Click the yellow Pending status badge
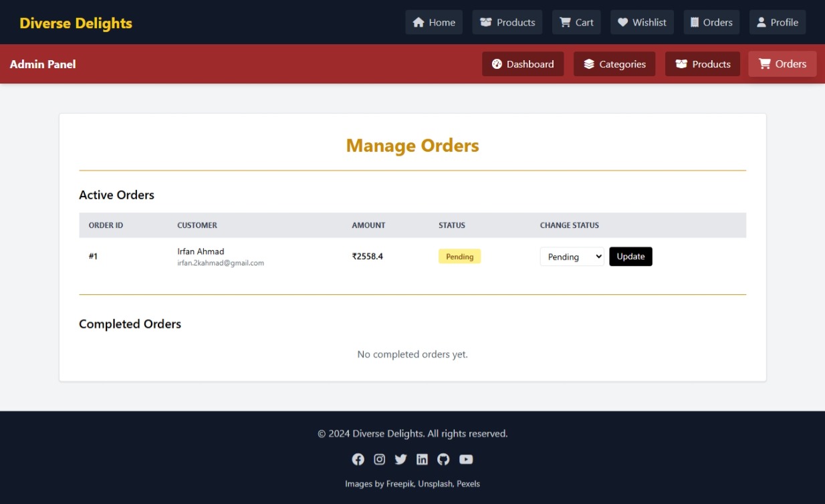 [459, 257]
